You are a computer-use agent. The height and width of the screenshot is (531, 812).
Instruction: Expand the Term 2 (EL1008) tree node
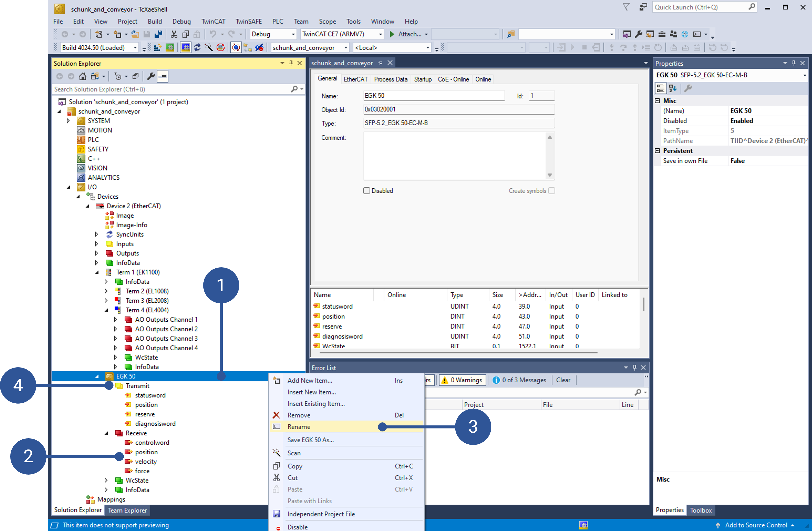pyautogui.click(x=106, y=291)
